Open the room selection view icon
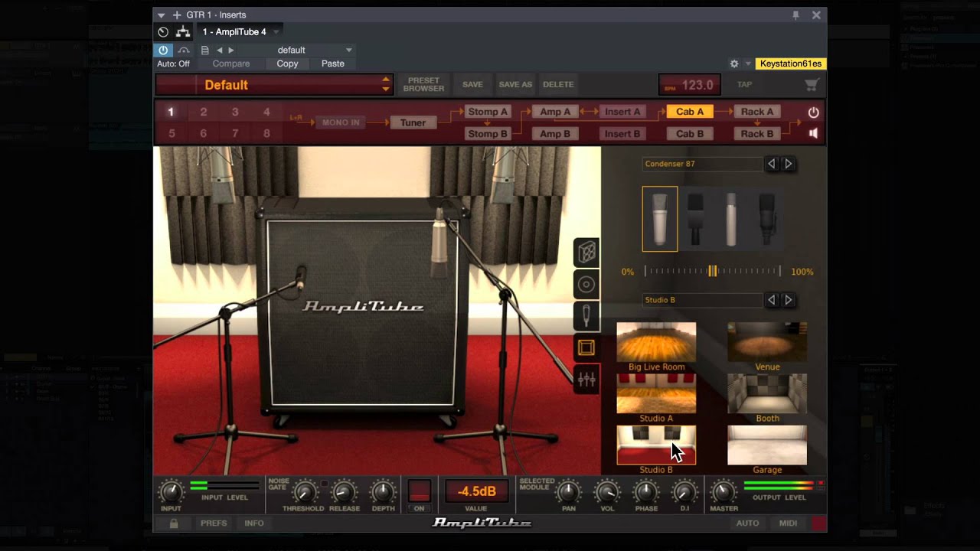The width and height of the screenshot is (980, 551). [x=586, y=348]
